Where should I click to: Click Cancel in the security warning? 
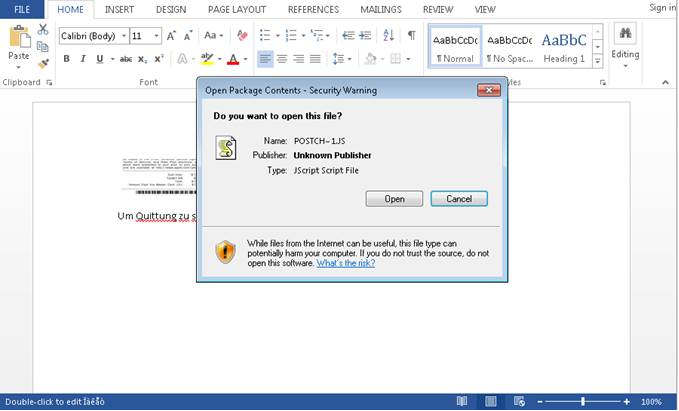tap(459, 199)
